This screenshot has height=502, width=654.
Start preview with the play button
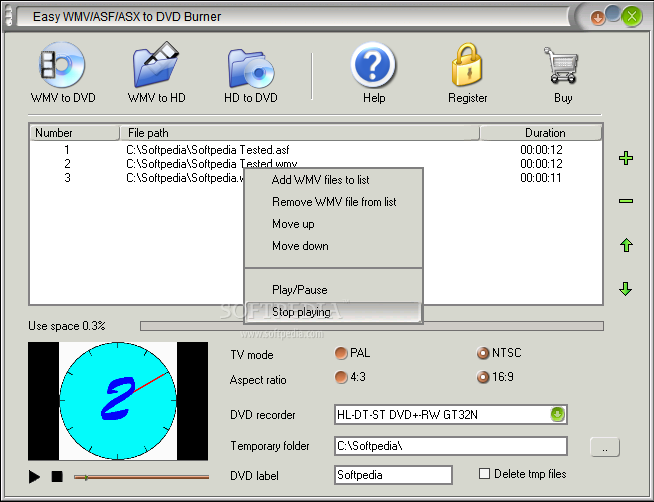34,476
